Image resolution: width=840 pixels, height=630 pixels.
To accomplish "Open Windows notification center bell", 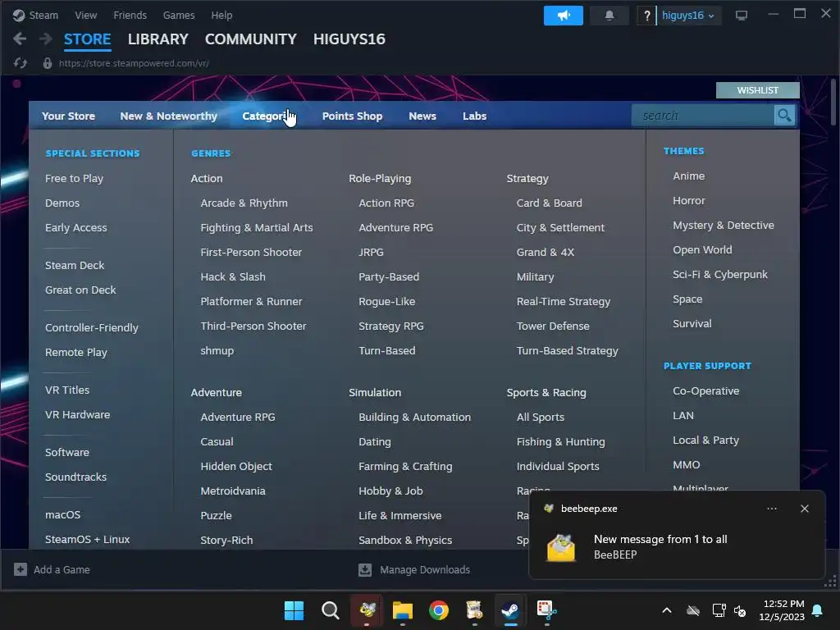I will [818, 610].
